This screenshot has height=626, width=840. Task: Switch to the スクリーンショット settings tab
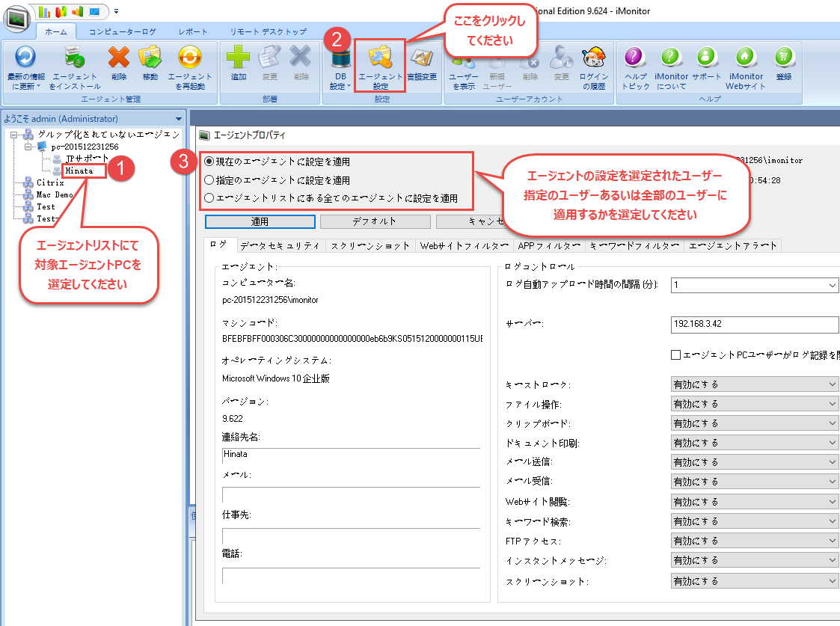point(370,245)
